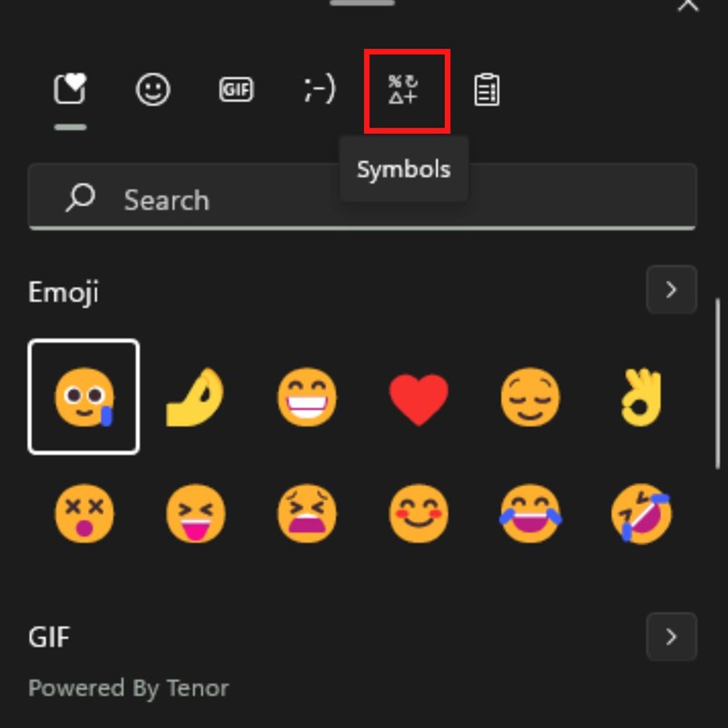Select the smiley Emoji tab
Screen dimensions: 728x728
tap(153, 90)
